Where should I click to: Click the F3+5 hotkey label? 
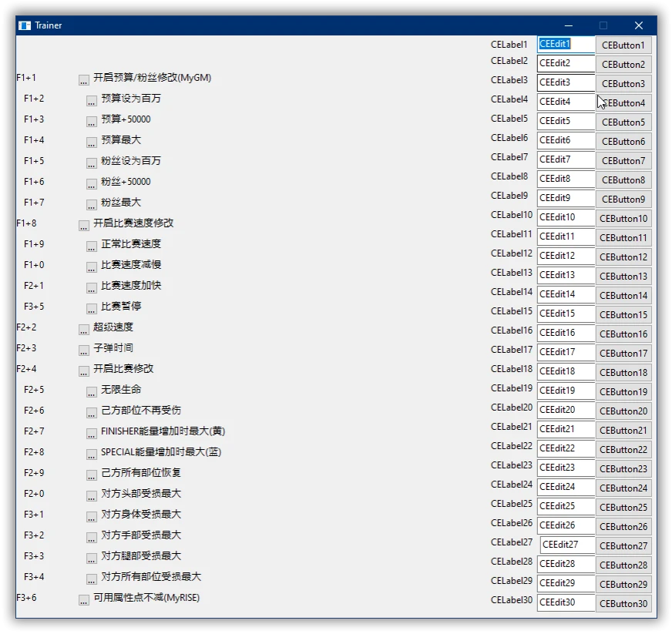pyautogui.click(x=34, y=307)
